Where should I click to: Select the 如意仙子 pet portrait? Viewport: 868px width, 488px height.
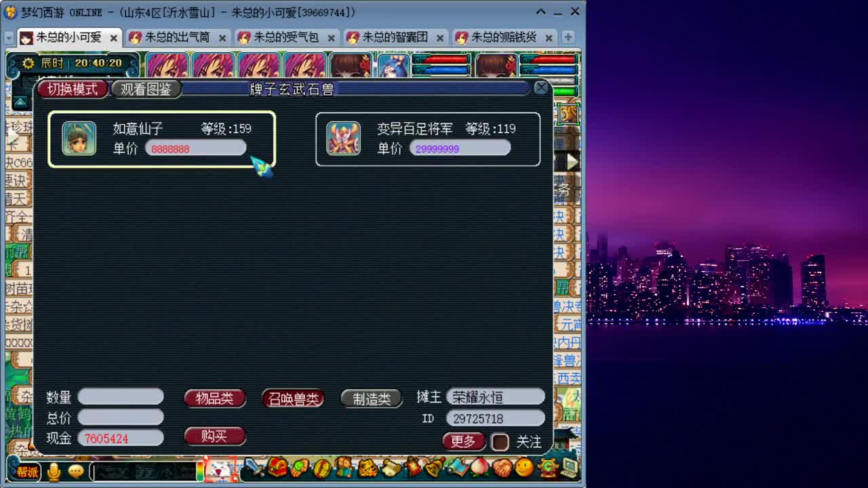tap(79, 138)
